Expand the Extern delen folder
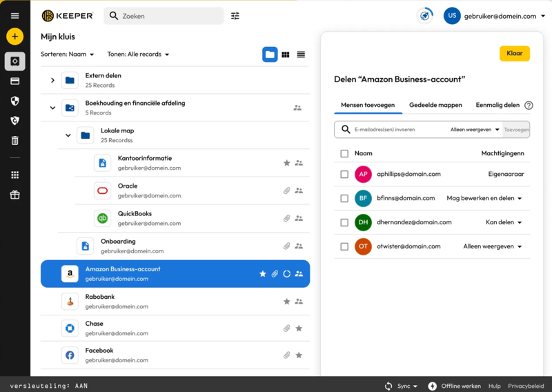 (52, 81)
